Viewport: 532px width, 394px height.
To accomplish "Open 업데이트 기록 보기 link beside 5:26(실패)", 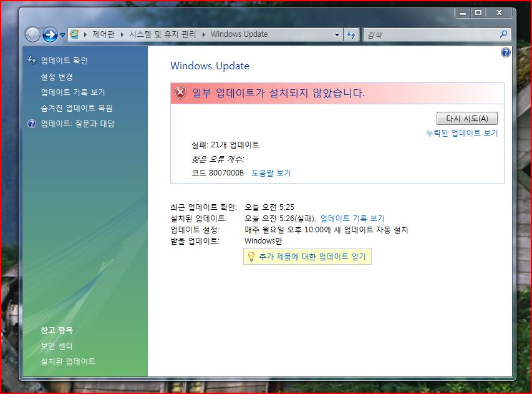I will click(352, 219).
